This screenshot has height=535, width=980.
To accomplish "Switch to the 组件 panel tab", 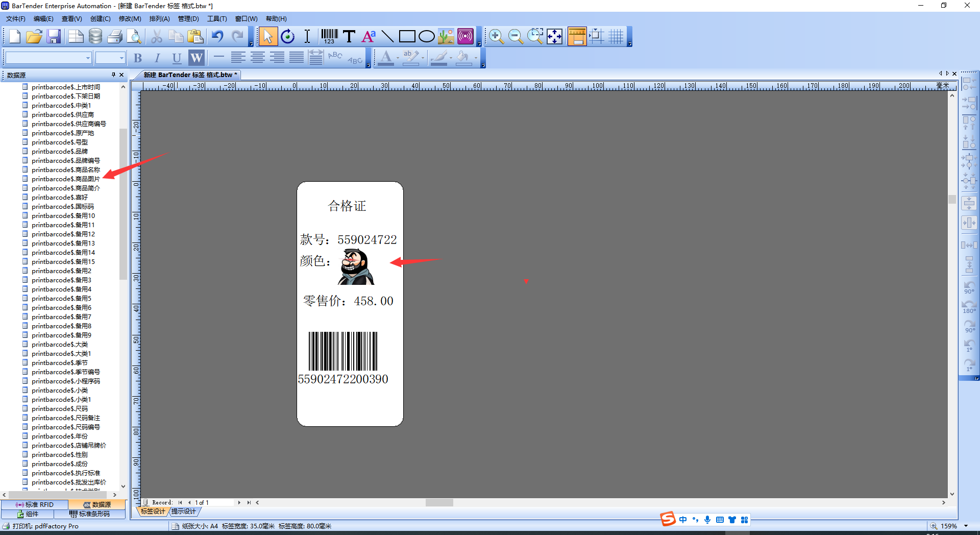I will (28, 514).
